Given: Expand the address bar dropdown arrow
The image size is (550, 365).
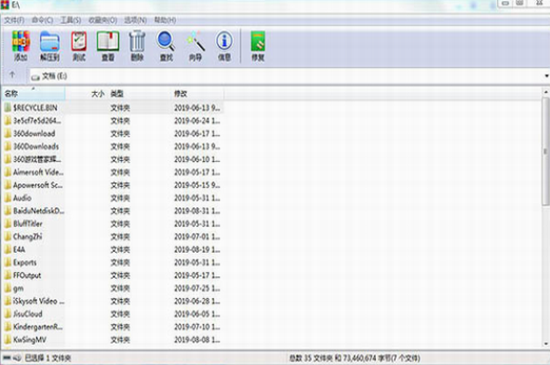Looking at the screenshot, I should 546,76.
